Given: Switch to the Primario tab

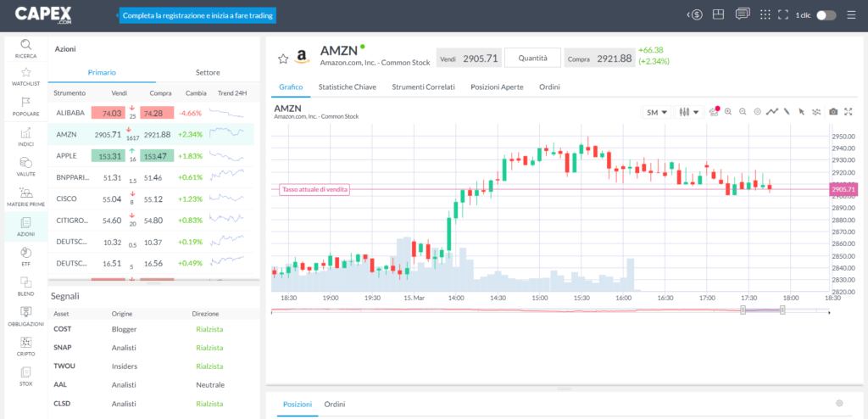Looking at the screenshot, I should point(102,73).
